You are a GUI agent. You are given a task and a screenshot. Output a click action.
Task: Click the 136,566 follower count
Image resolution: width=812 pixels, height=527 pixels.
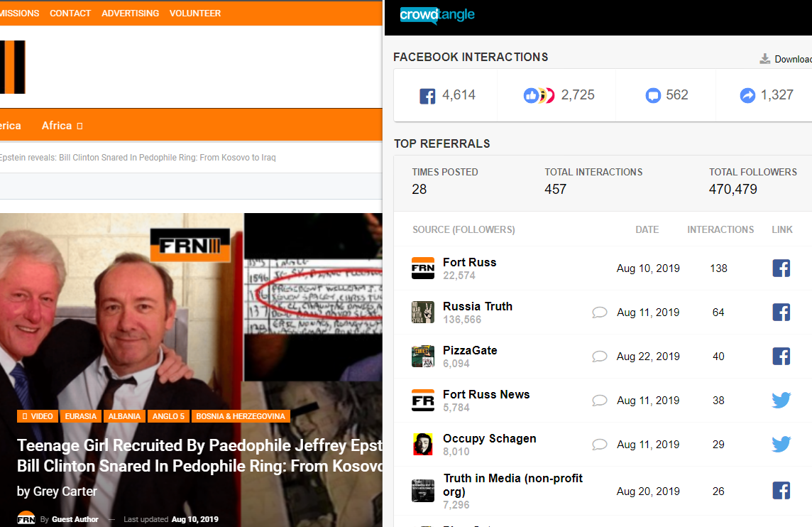tap(462, 320)
